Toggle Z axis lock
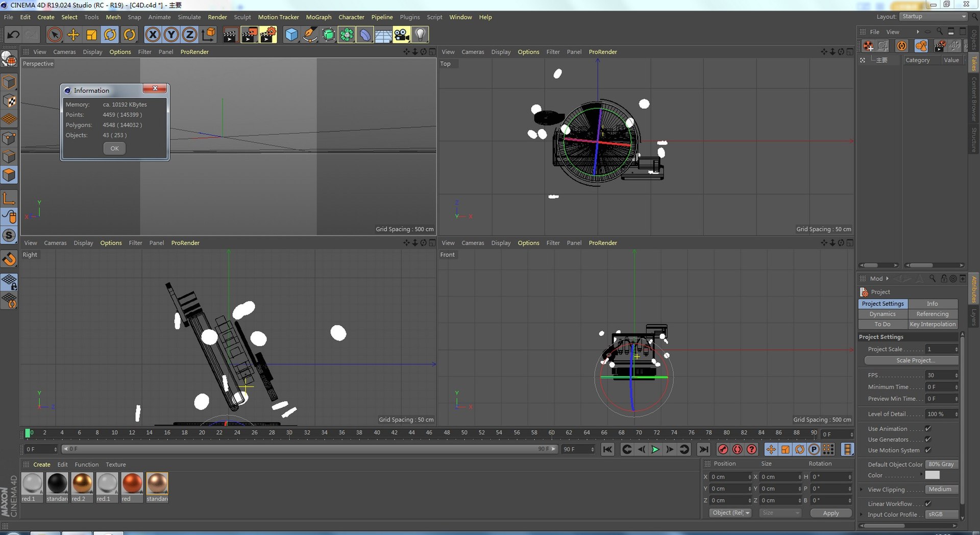Screen dimensions: 980x535 [189, 35]
